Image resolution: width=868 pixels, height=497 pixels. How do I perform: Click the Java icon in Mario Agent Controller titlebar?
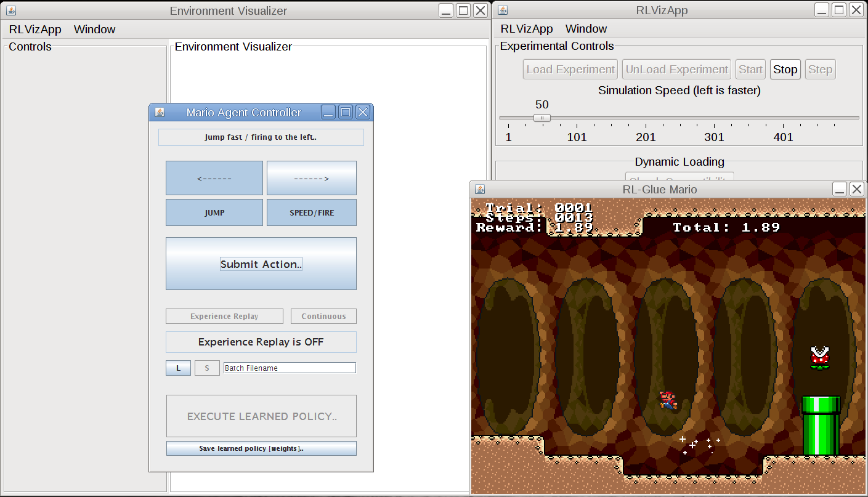click(x=160, y=112)
